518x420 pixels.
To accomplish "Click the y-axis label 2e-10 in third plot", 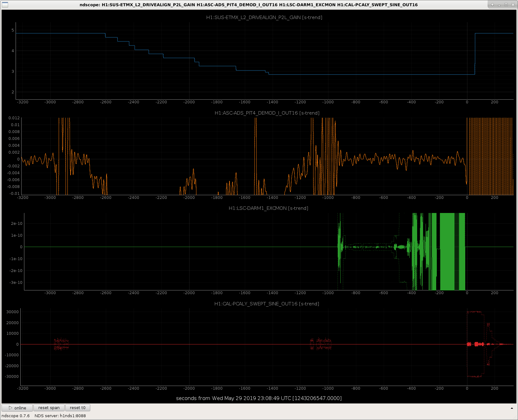I will 17,224.
